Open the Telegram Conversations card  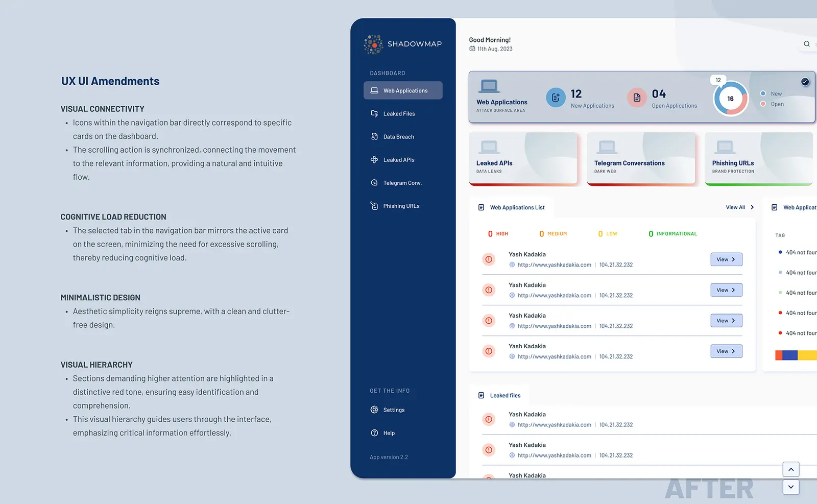(x=641, y=158)
